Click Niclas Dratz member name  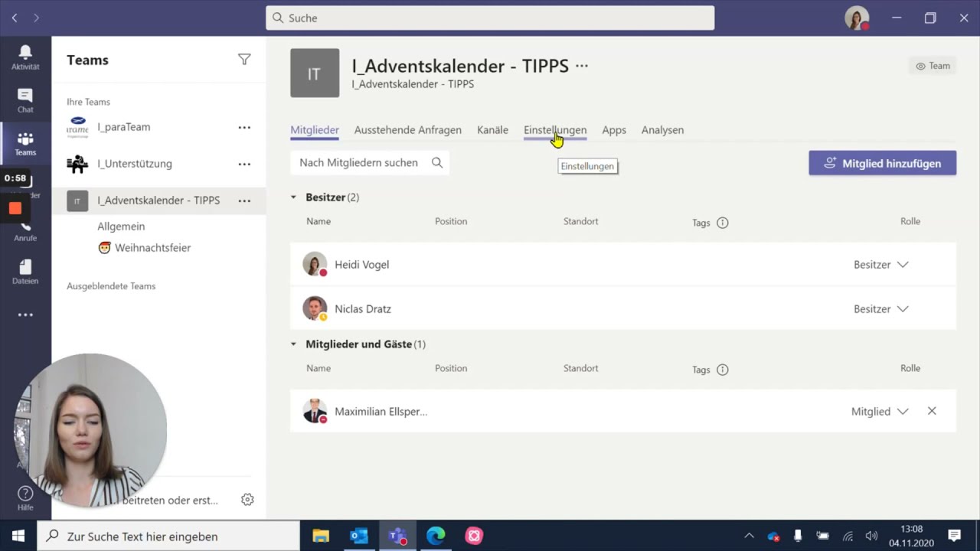(363, 309)
